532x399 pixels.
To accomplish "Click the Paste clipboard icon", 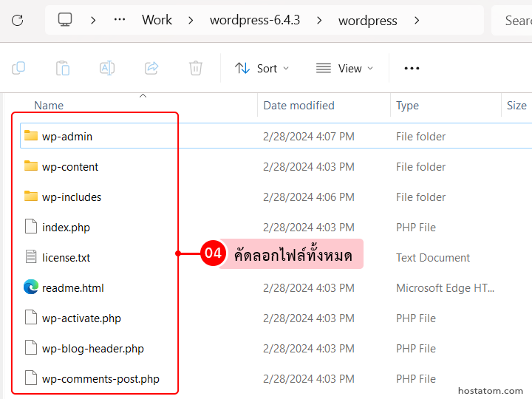I will point(63,68).
